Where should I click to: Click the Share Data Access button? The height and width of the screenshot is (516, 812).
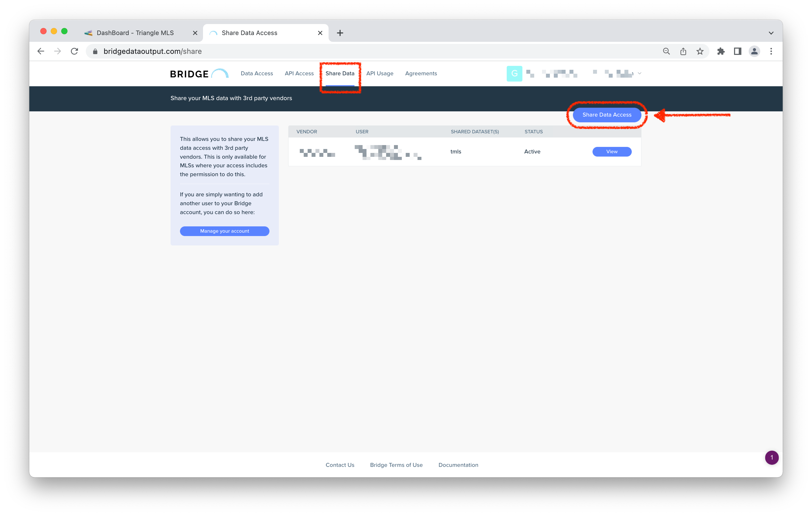607,114
